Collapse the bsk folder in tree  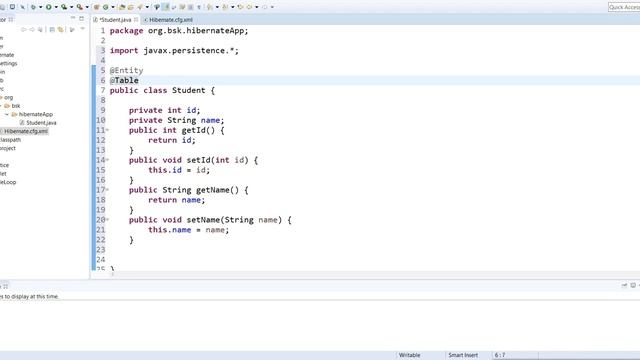point(0,106)
